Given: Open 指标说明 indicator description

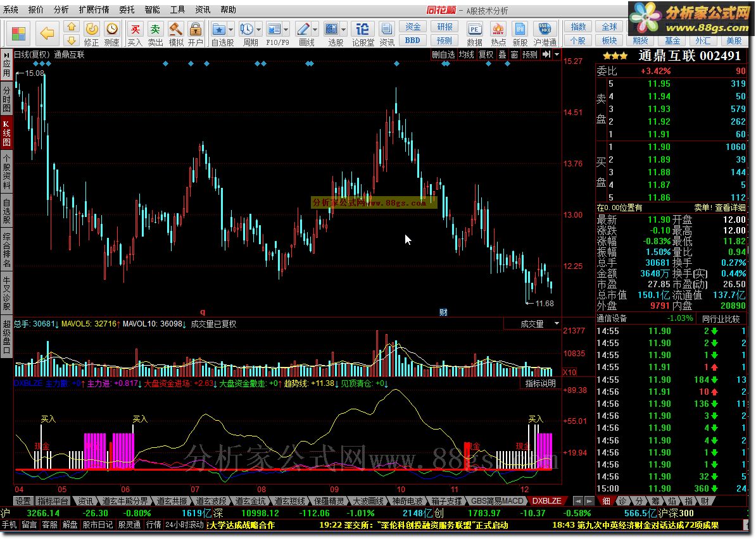Looking at the screenshot, I should point(541,383).
